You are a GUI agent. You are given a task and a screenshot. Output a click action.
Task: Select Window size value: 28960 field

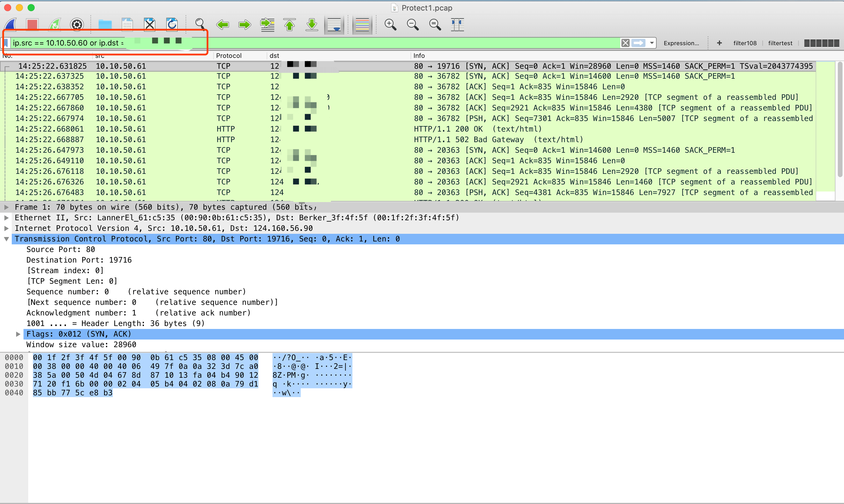click(81, 345)
